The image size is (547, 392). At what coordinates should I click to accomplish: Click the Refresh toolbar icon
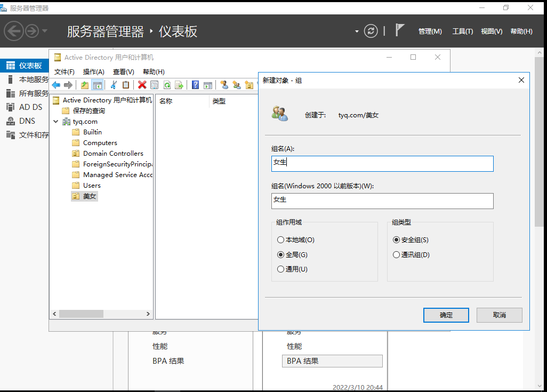[167, 85]
